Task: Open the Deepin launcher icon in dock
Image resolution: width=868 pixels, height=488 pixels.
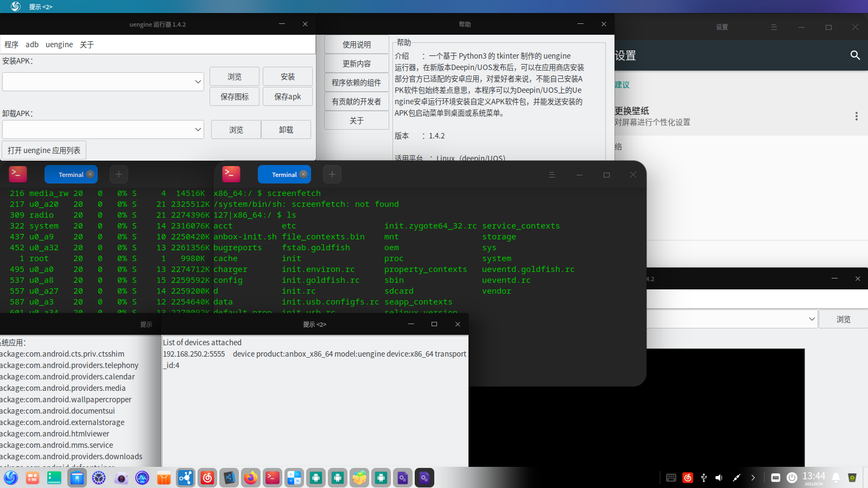Action: coord(11,478)
